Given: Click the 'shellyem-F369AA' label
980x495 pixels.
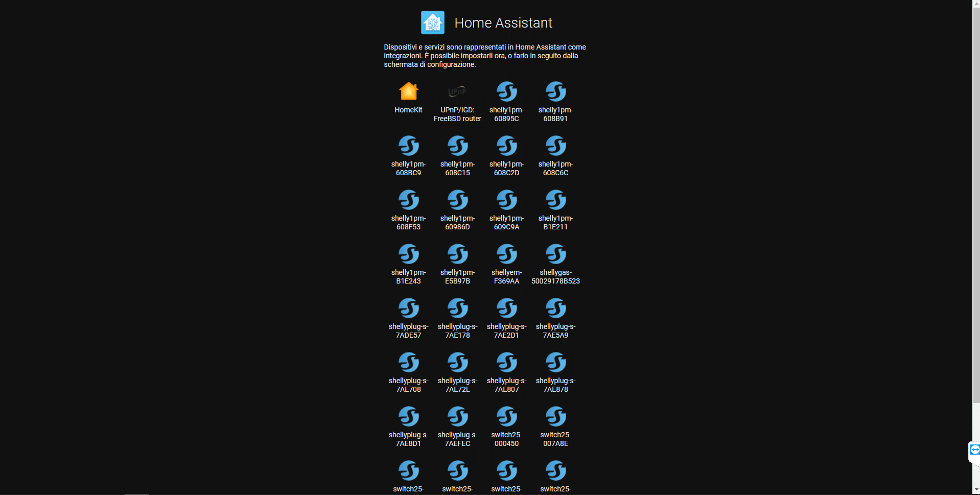Looking at the screenshot, I should (x=506, y=276).
